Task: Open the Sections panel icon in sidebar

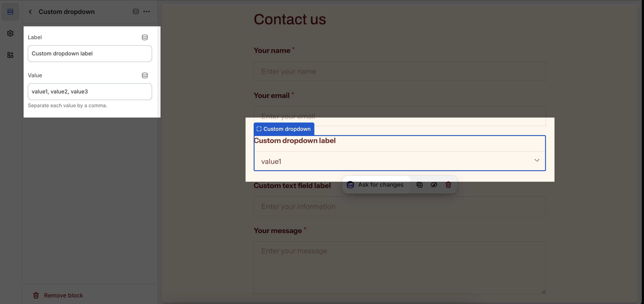Action: pos(10,12)
